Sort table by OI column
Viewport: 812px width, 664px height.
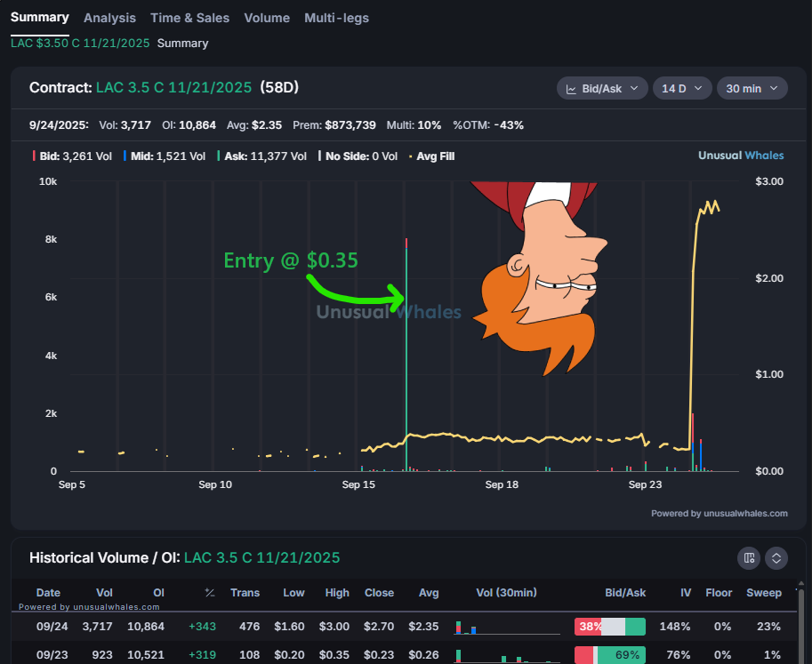[x=158, y=593]
